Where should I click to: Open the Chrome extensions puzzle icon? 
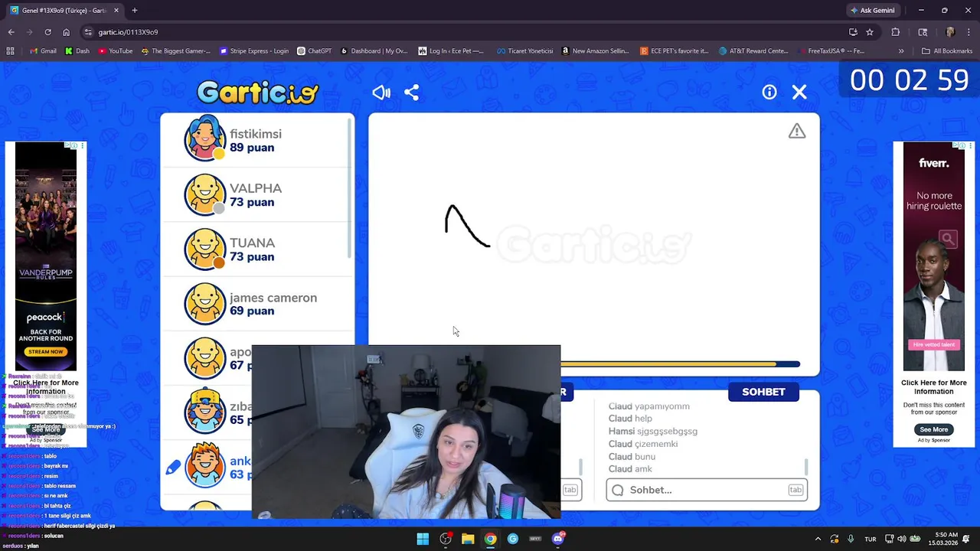tap(895, 32)
